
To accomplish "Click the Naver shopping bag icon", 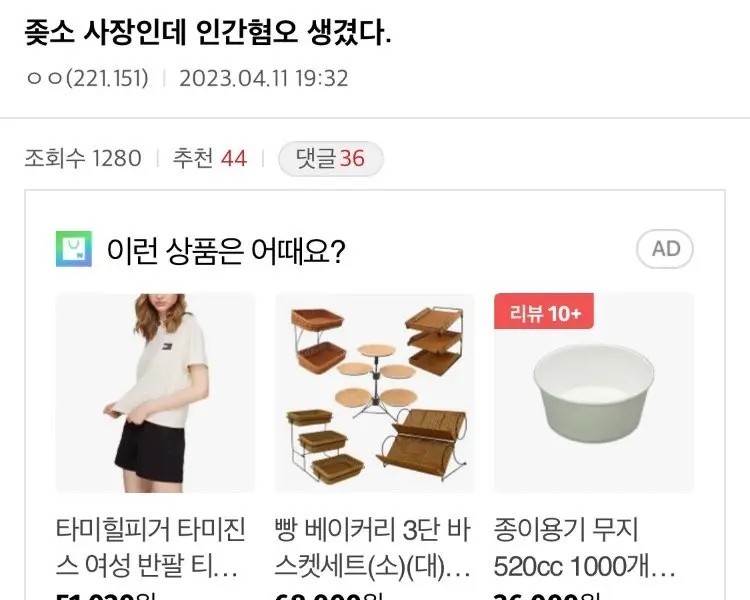I will click(x=74, y=249).
